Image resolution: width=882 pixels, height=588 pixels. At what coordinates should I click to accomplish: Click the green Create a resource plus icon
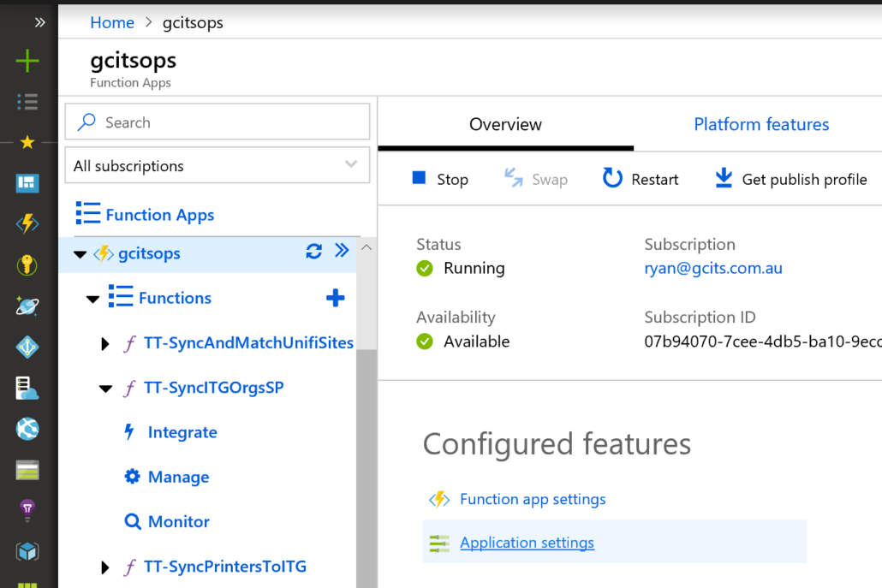tap(27, 61)
